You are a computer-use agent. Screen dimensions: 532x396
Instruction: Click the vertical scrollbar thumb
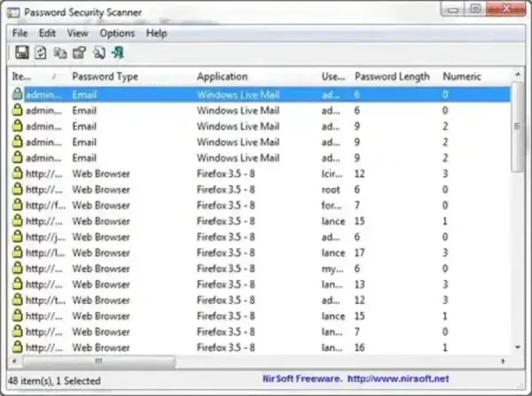518,128
